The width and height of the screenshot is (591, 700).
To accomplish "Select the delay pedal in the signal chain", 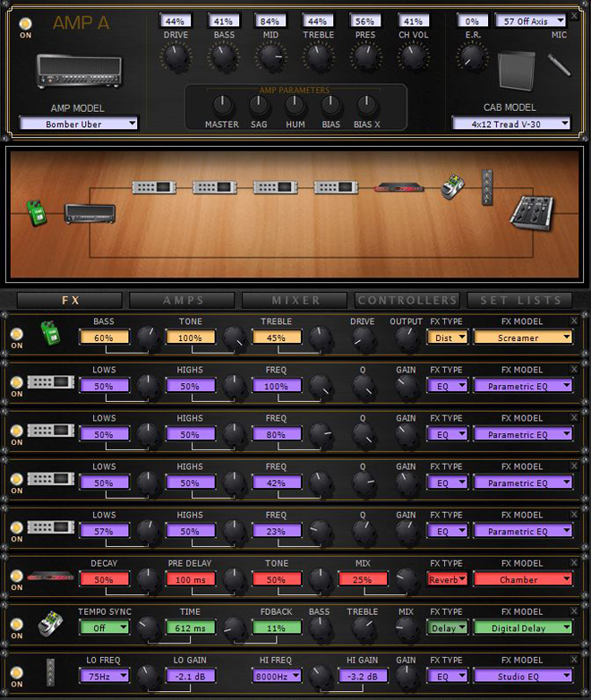I will click(x=453, y=186).
